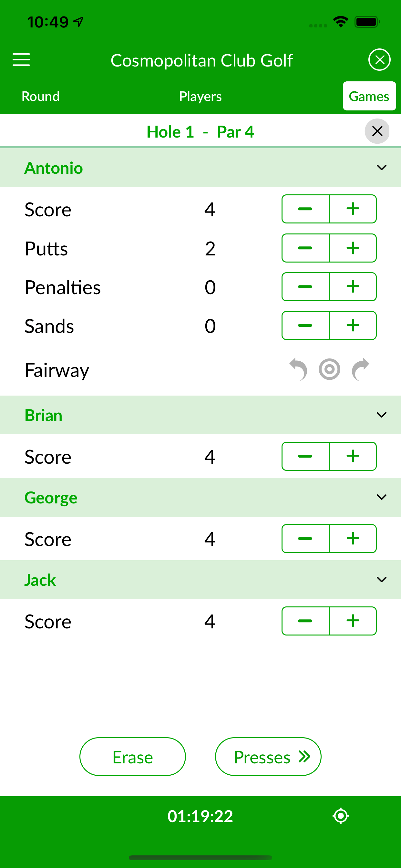
Task: Expand Jack's player section chevron
Action: 381,579
